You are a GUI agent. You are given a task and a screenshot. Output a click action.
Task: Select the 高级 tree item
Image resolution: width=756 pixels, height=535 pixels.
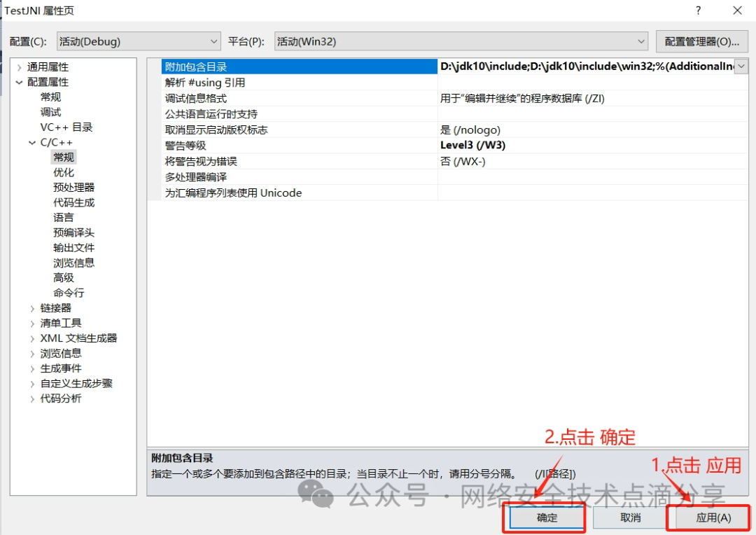[x=64, y=277]
